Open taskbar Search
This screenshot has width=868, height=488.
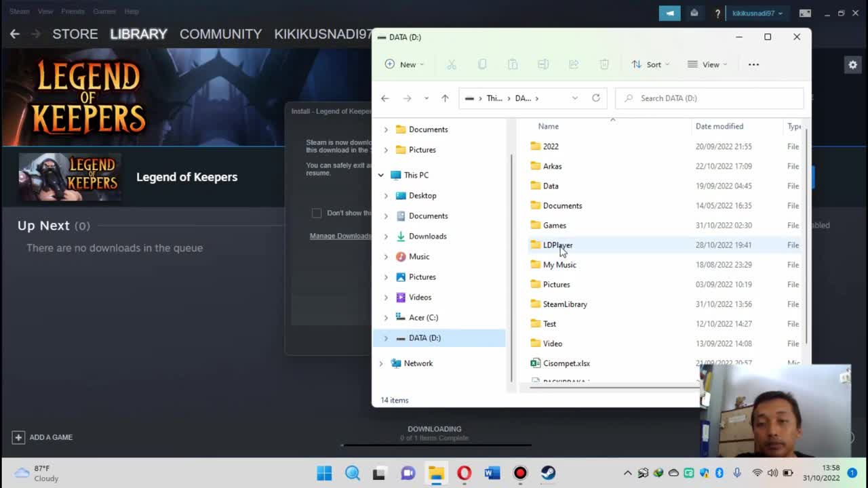(353, 473)
